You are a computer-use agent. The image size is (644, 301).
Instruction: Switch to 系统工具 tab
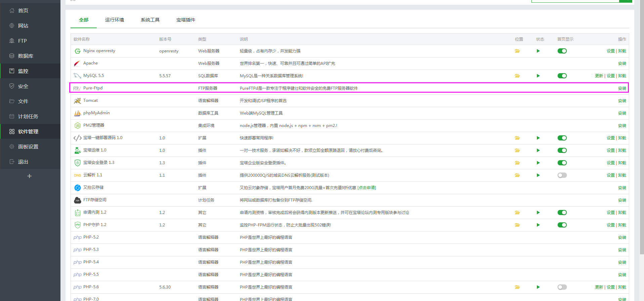(x=150, y=20)
